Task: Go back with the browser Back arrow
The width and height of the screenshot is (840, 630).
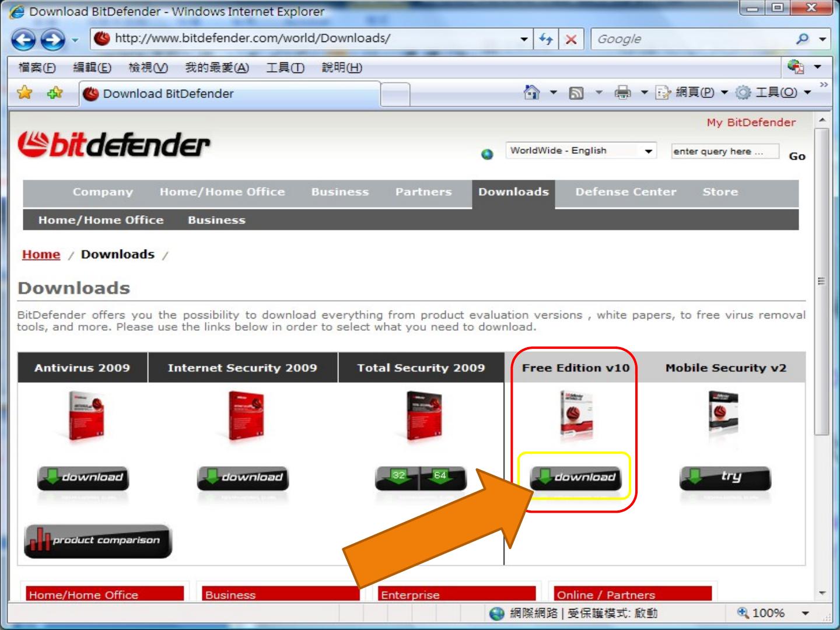Action: [x=24, y=40]
